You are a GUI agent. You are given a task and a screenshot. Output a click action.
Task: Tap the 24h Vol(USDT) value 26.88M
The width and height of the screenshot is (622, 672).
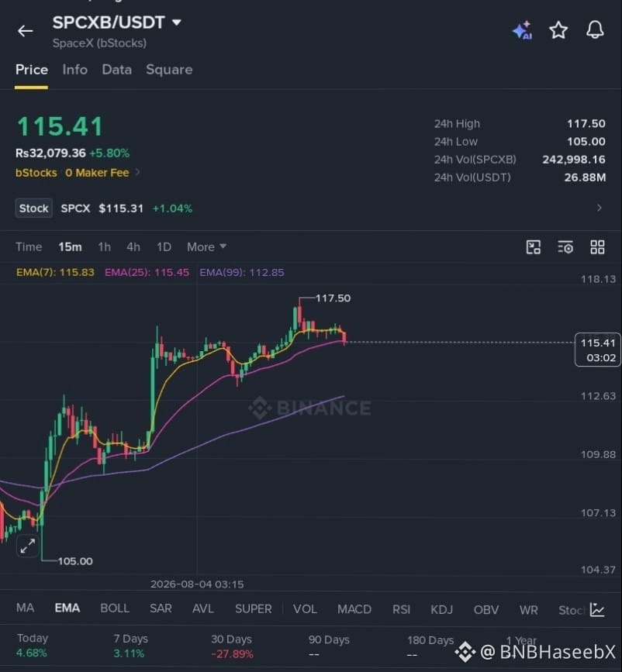(585, 177)
